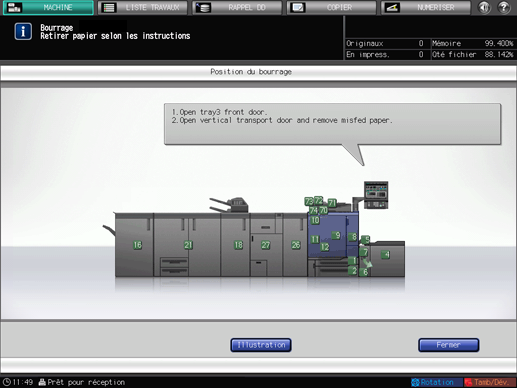Select jam position marker 18

tap(238, 245)
